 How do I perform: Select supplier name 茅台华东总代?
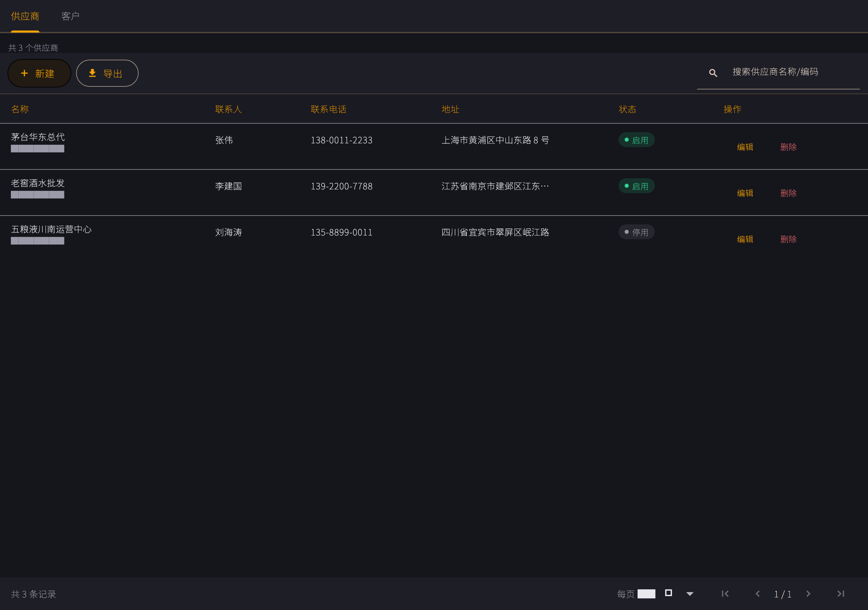[38, 137]
